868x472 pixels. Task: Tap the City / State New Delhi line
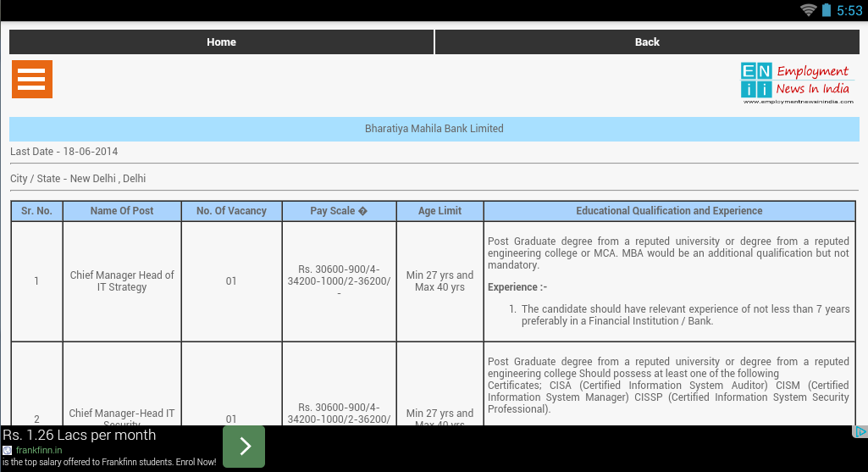pyautogui.click(x=78, y=179)
